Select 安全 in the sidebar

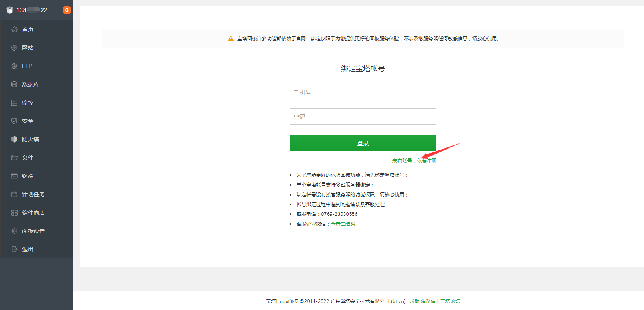pyautogui.click(x=37, y=121)
